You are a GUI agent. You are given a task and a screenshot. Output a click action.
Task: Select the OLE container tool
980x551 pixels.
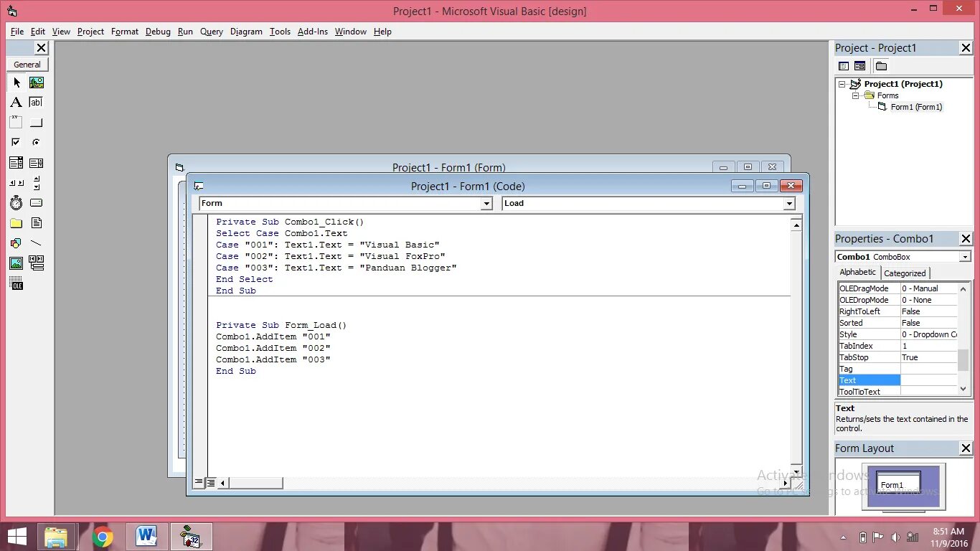[x=17, y=284]
